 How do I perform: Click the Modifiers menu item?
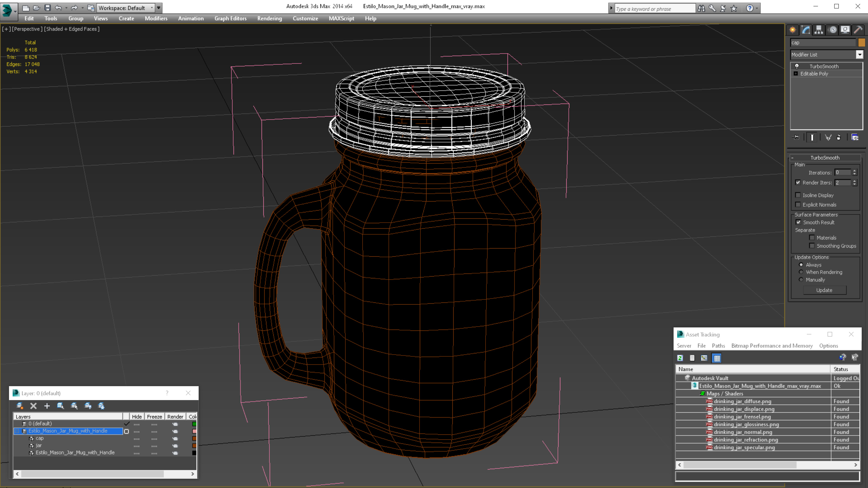coord(156,18)
